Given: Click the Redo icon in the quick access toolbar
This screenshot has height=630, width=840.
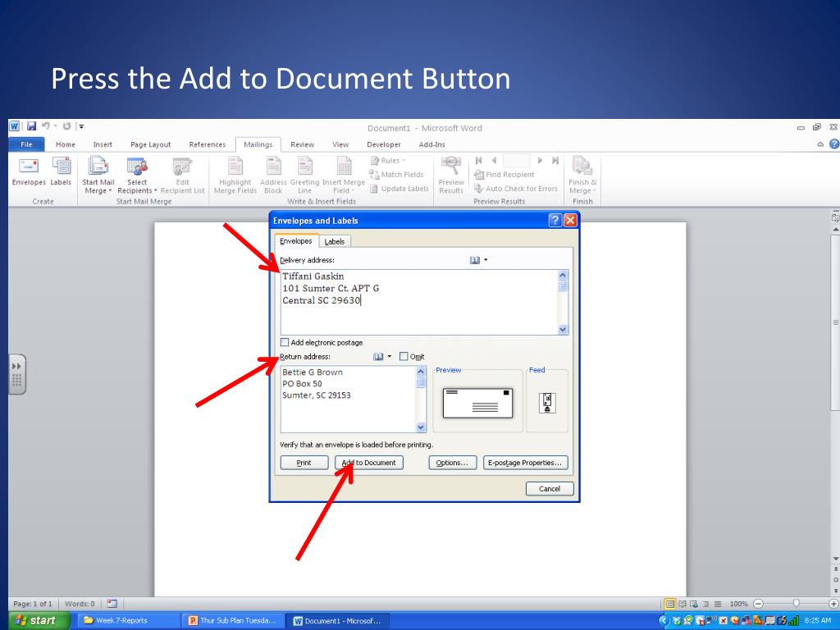Looking at the screenshot, I should click(67, 126).
